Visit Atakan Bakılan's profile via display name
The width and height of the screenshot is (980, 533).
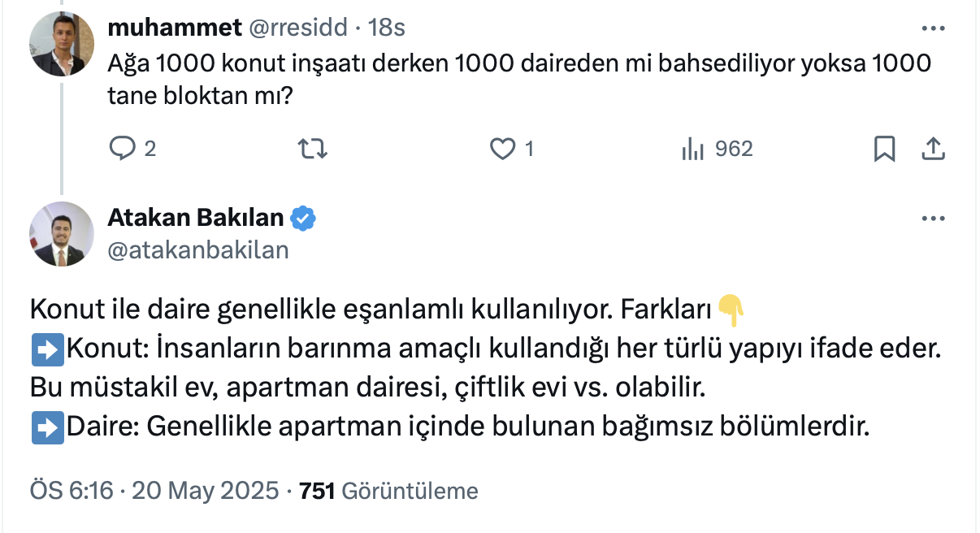pos(196,218)
